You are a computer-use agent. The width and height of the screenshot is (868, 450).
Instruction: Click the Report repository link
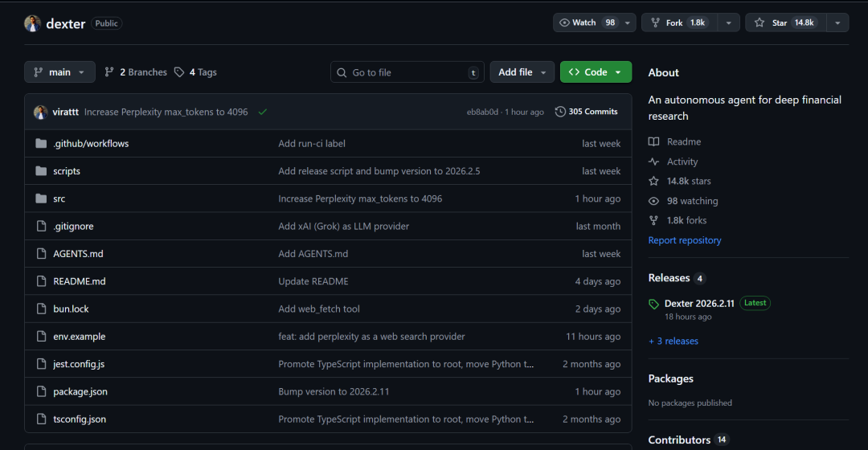[x=685, y=240]
